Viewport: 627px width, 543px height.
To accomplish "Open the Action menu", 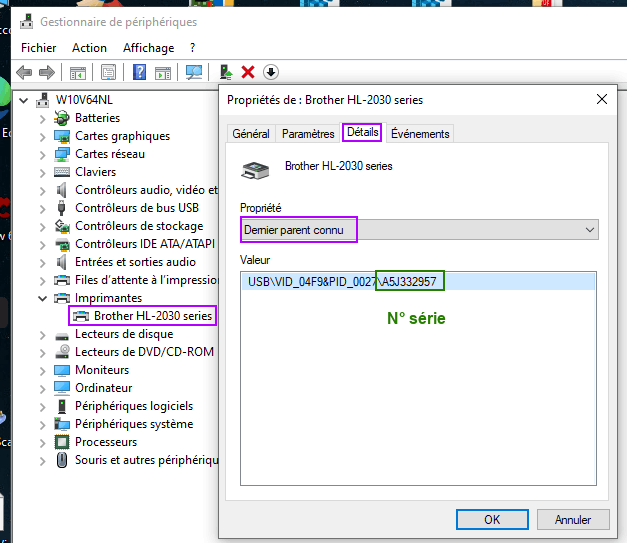I will [89, 48].
